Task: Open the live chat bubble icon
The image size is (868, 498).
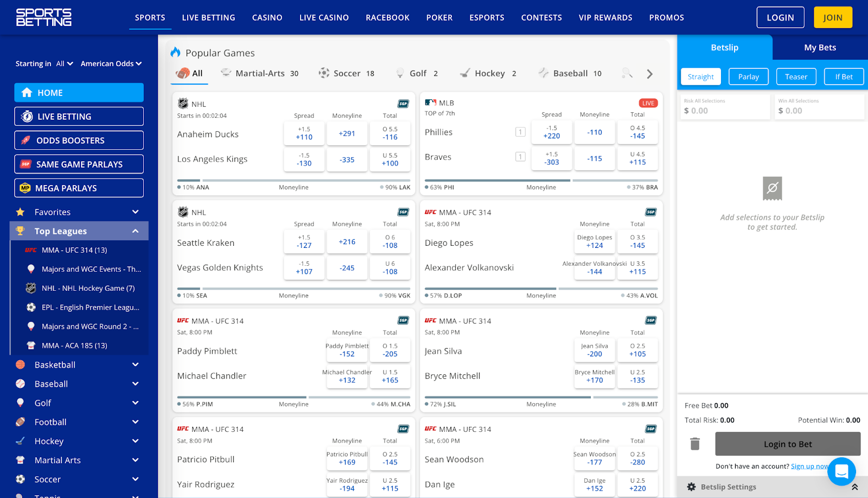Action: click(x=841, y=471)
